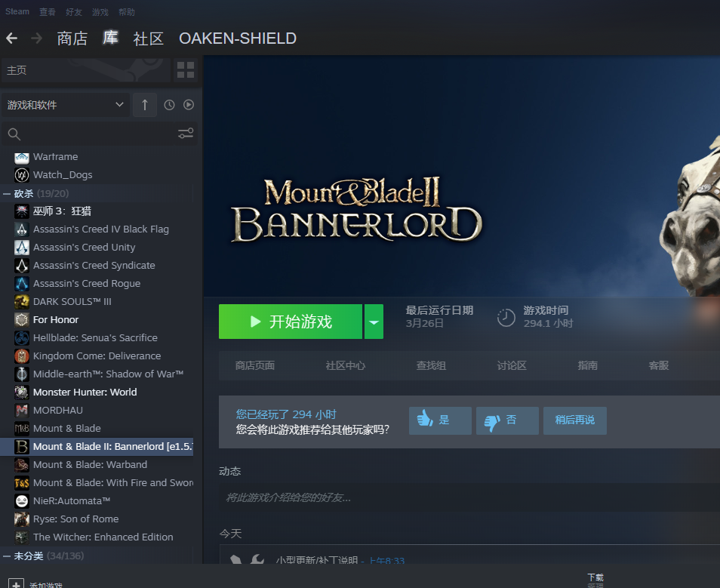The width and height of the screenshot is (720, 588).
Task: Toggle show ready-to-play games filter
Action: tap(189, 105)
